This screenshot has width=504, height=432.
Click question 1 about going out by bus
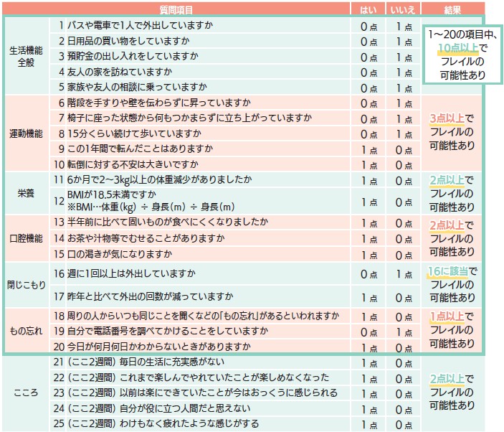[x=140, y=26]
